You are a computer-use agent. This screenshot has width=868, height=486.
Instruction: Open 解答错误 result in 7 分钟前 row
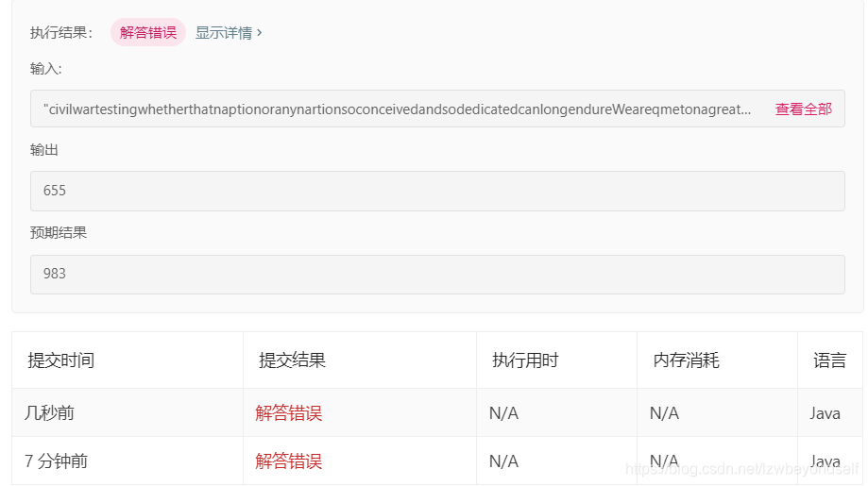coord(288,461)
